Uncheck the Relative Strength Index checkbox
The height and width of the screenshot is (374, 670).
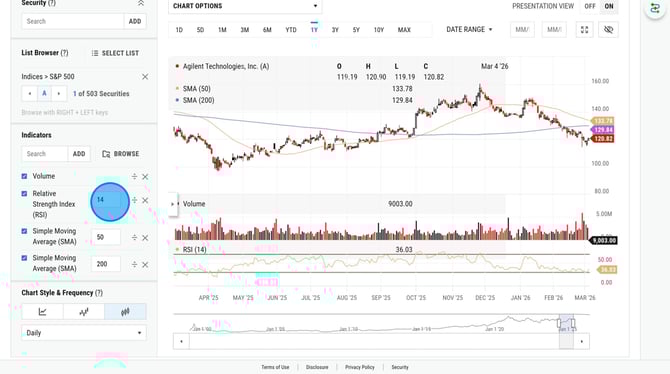point(24,194)
